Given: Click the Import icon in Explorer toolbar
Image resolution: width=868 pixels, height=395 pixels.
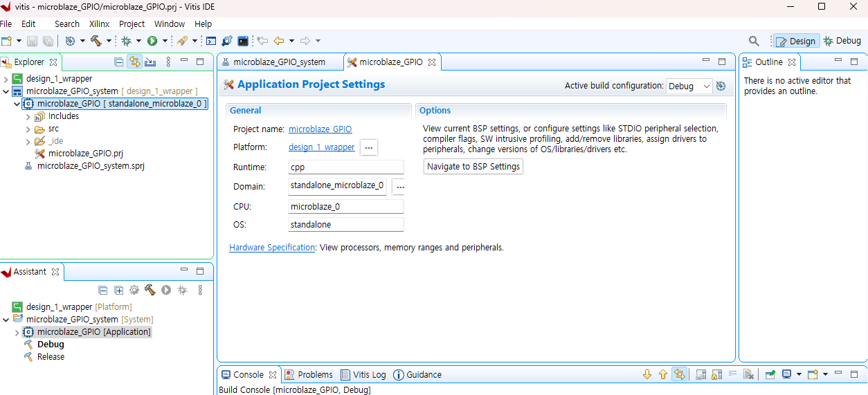Looking at the screenshot, I should click(150, 62).
